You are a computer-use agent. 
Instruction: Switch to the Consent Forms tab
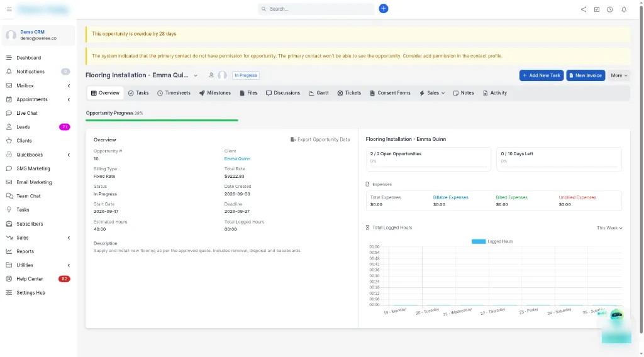point(390,93)
